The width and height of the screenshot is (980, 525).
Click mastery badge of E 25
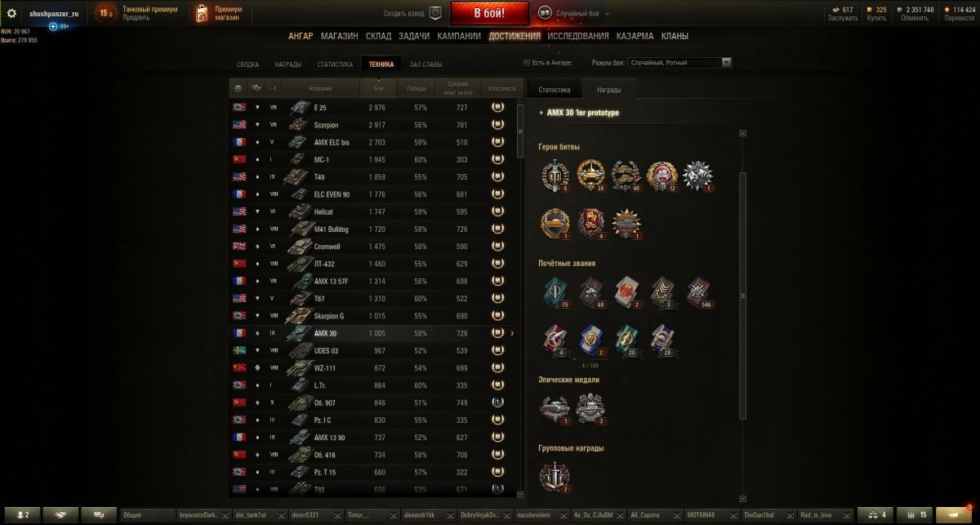tap(497, 108)
